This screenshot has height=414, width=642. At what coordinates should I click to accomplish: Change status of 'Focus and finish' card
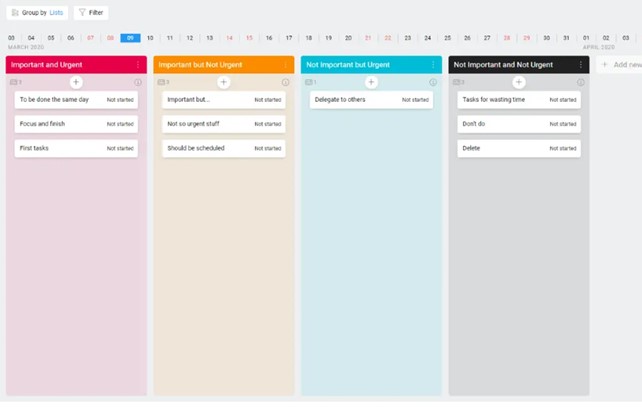click(120, 124)
